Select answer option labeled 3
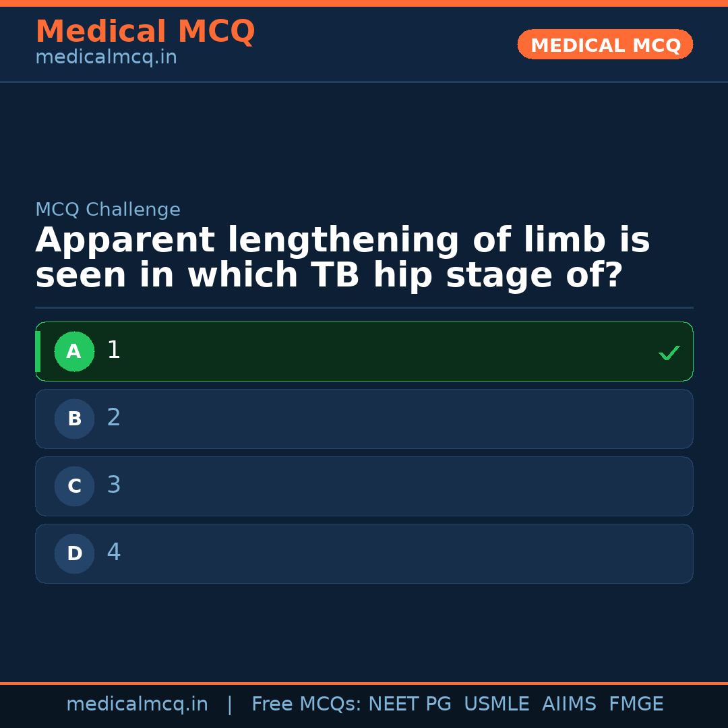Image resolution: width=728 pixels, height=728 pixels. point(364,486)
